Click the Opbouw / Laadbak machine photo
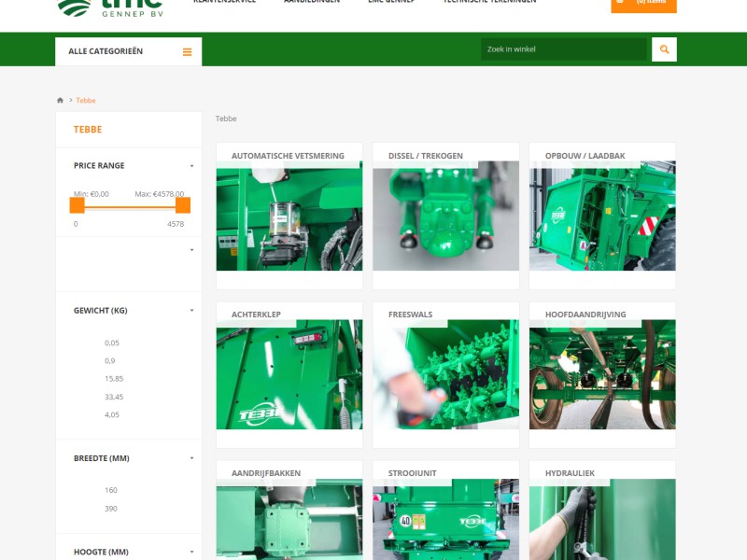The image size is (747, 560). pyautogui.click(x=602, y=217)
